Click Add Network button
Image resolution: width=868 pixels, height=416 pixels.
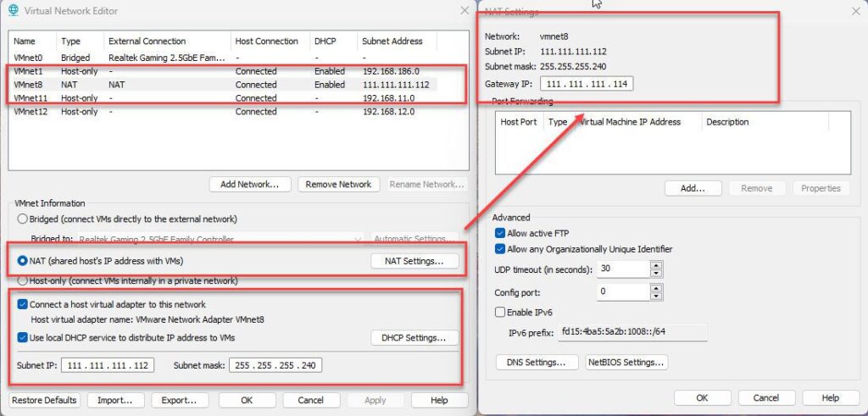tap(250, 184)
